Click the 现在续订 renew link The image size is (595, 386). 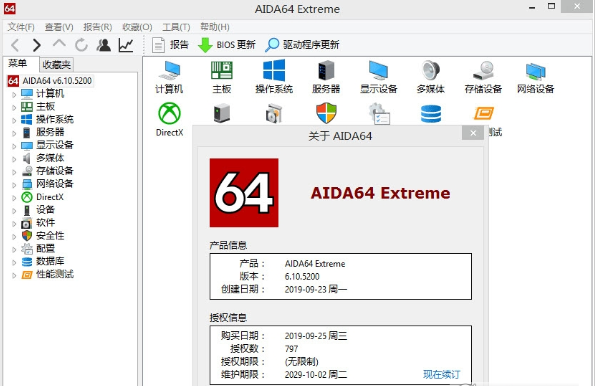point(441,375)
